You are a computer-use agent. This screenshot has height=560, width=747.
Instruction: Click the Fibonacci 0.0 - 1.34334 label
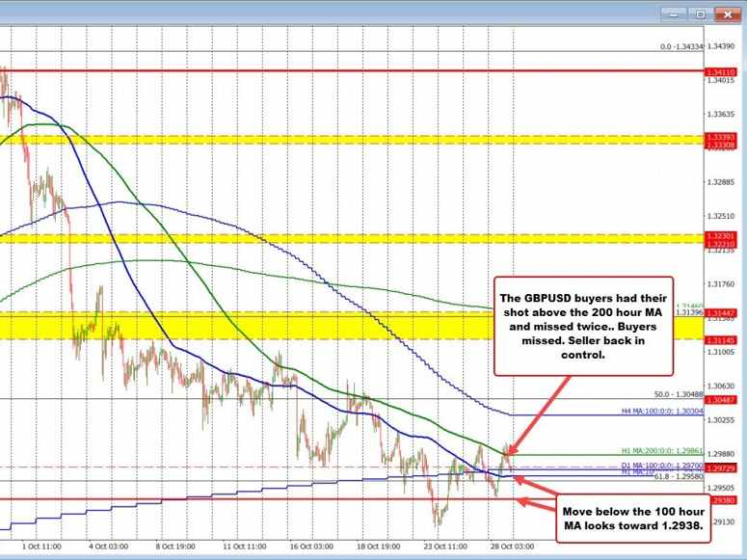[x=681, y=46]
